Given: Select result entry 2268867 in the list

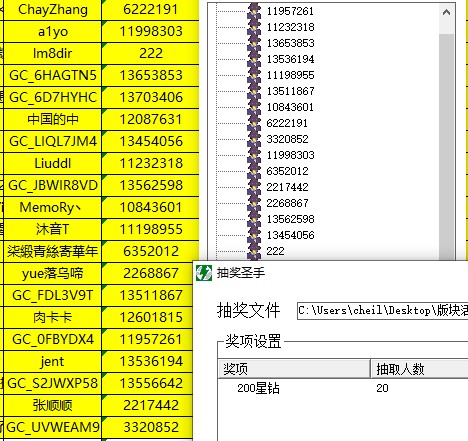Looking at the screenshot, I should 287,203.
